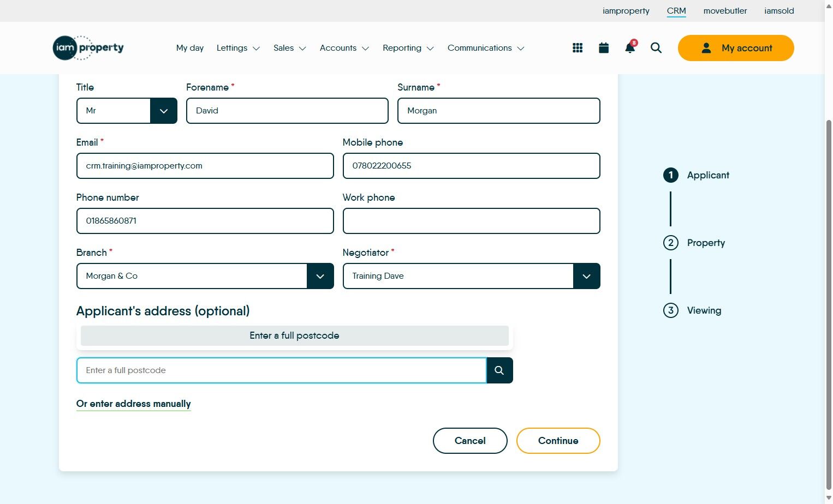
Task: Open the Title dropdown
Action: [x=127, y=111]
